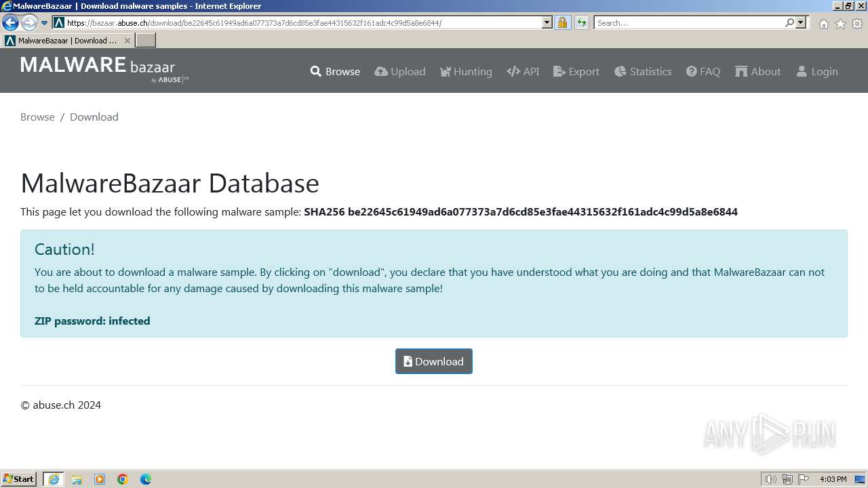Open a new blank tab
The width and height of the screenshot is (868, 488).
pyautogui.click(x=146, y=41)
